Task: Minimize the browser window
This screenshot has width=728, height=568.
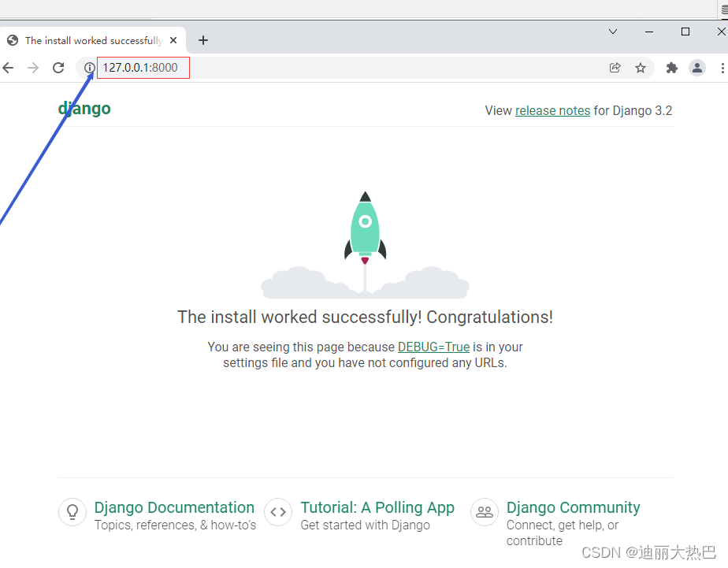Action: [649, 32]
